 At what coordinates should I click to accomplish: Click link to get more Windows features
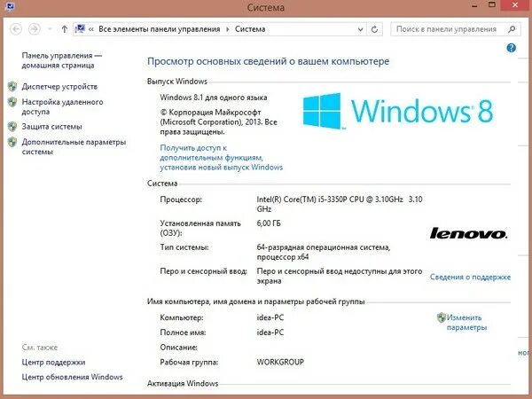coord(221,158)
